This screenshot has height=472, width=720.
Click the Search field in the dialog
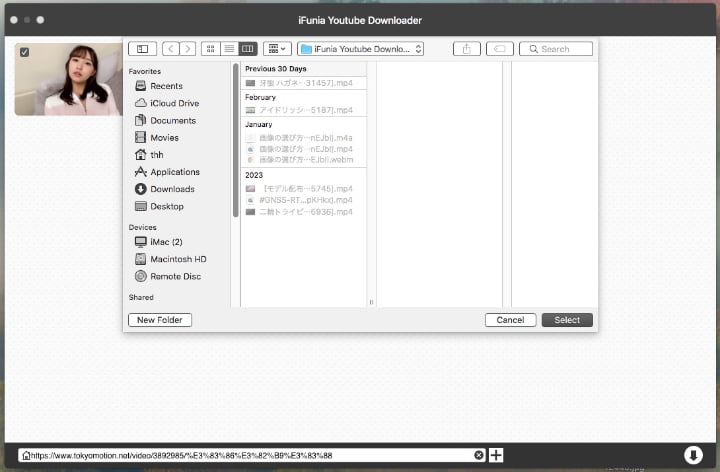click(556, 48)
